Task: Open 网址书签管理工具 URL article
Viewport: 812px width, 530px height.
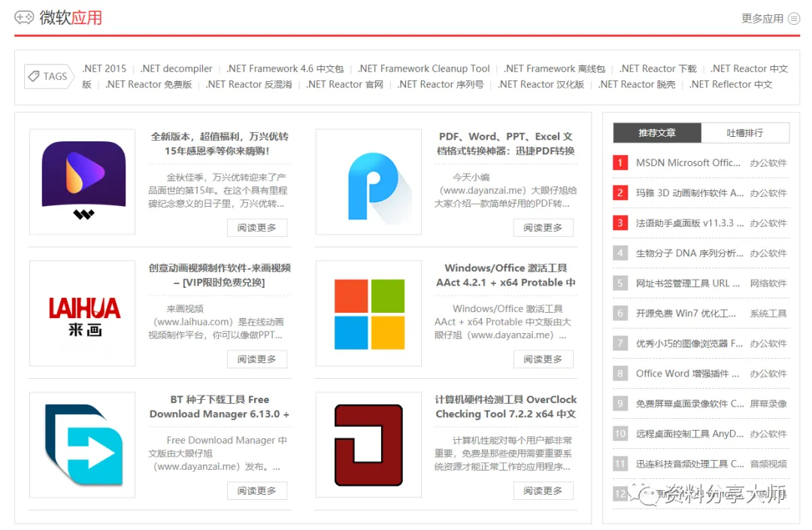Action: [x=688, y=283]
